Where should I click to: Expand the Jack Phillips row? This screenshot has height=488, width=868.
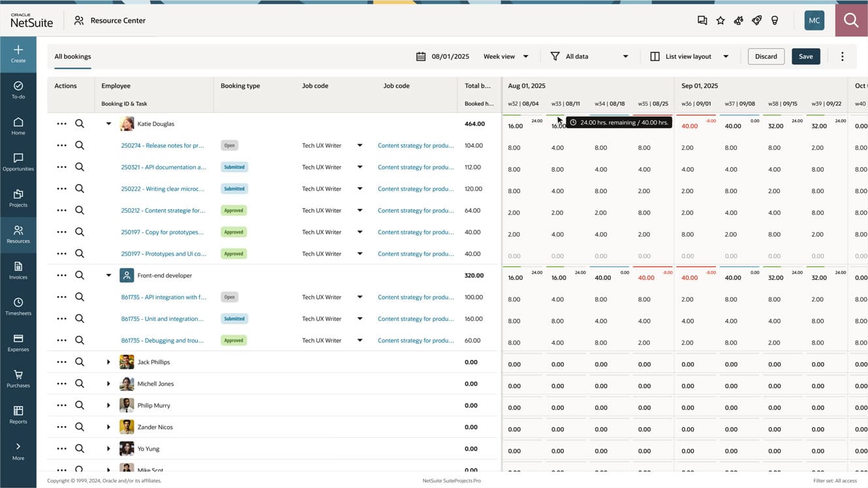click(x=108, y=361)
